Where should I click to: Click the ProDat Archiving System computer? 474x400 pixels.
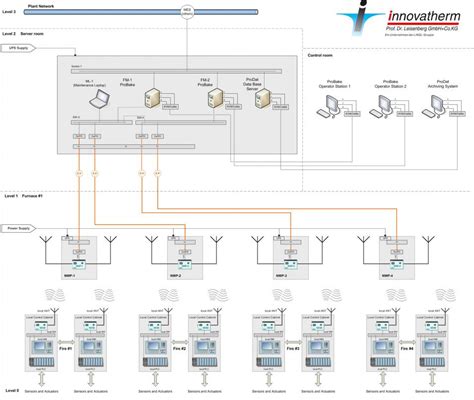coord(433,106)
